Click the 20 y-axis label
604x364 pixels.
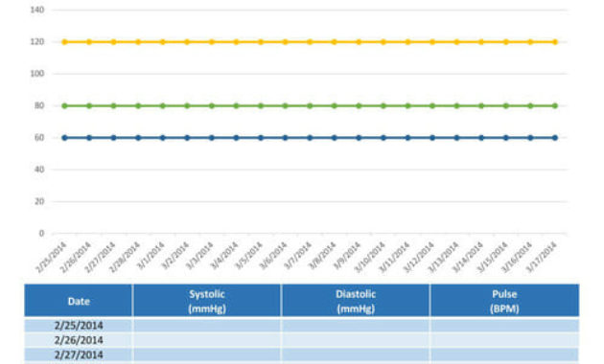point(39,201)
